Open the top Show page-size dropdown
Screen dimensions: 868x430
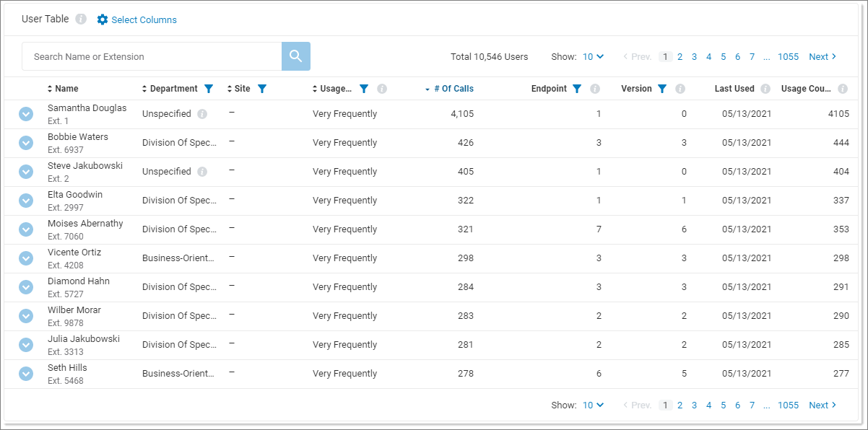tap(592, 56)
